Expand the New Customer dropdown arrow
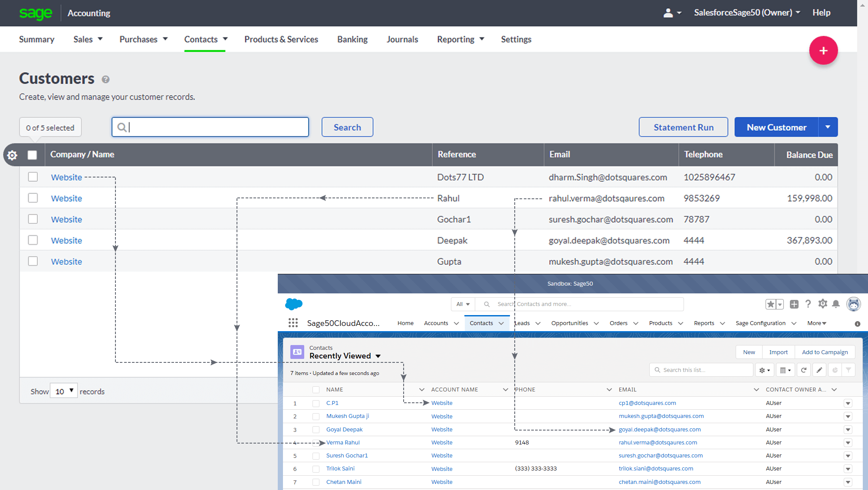The image size is (868, 490). [828, 127]
